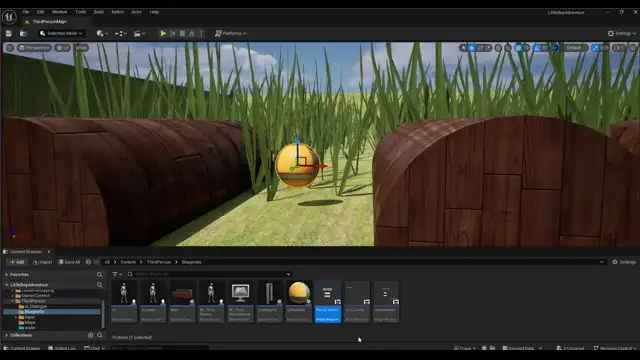Save the current level with the save icon
The width and height of the screenshot is (640, 360).
(9, 33)
